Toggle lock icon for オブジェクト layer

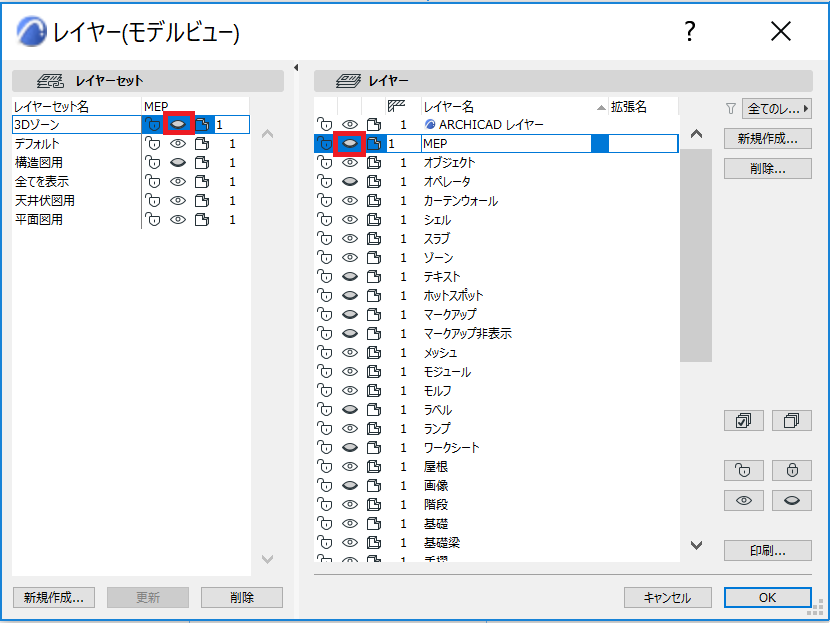point(325,163)
